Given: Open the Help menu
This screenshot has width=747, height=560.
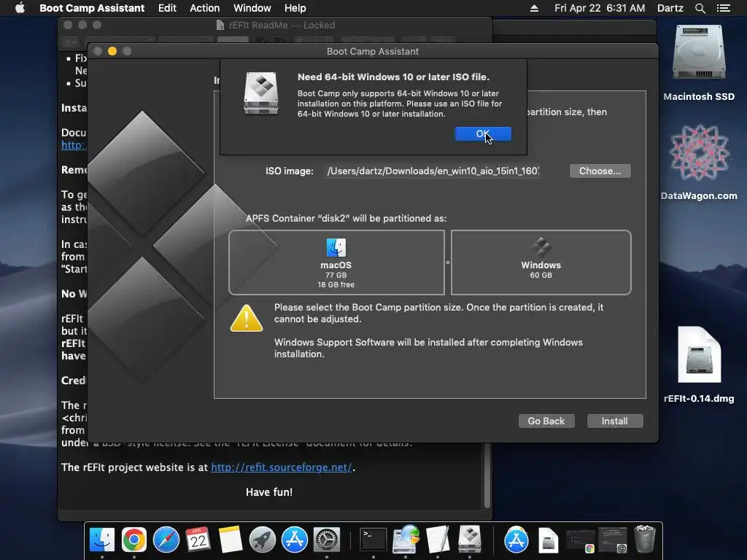Looking at the screenshot, I should click(295, 8).
